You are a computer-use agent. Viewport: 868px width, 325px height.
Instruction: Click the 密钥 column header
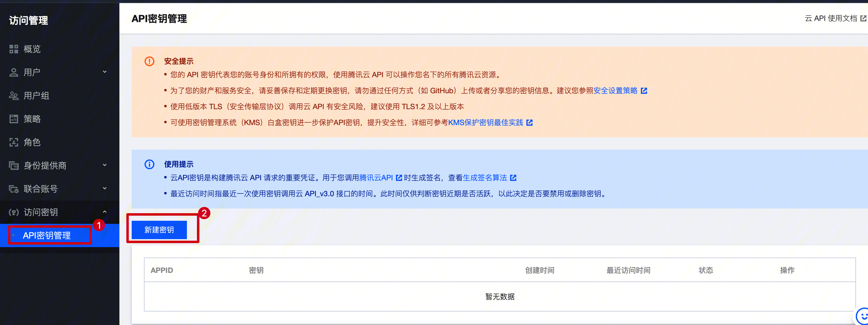pos(256,270)
